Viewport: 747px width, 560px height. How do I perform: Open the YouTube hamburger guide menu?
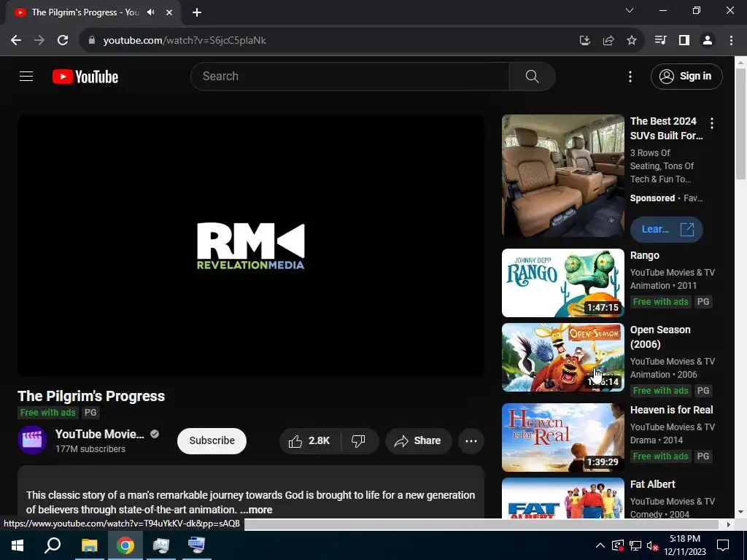click(26, 76)
